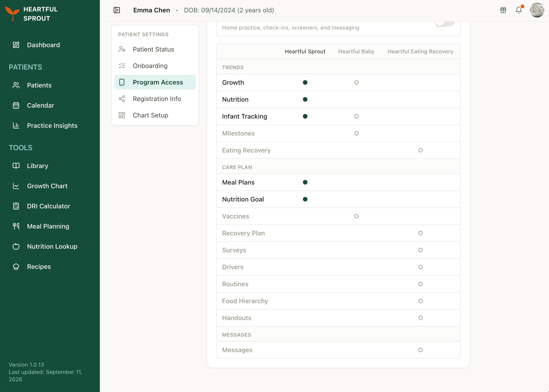Screen dimensions: 549x392
Task: Select Heartful Eating Recovery for Eating Recovery row
Action: pos(420,150)
